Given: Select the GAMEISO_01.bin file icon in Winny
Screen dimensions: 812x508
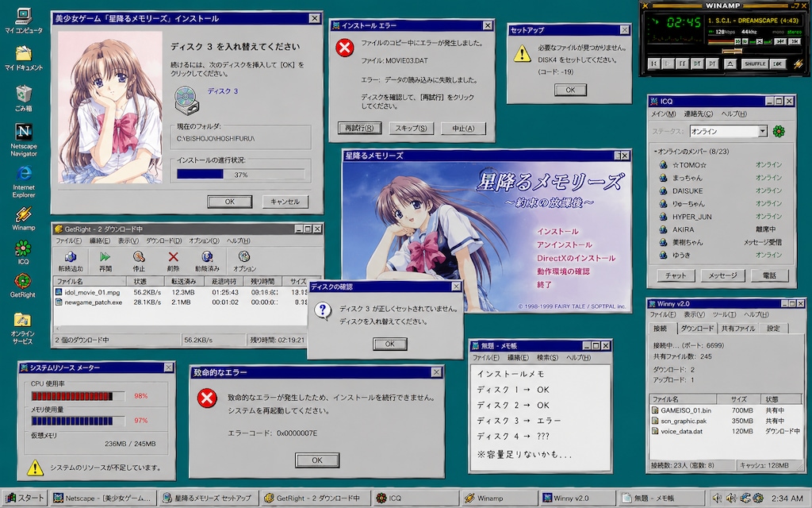Looking at the screenshot, I should 654,410.
